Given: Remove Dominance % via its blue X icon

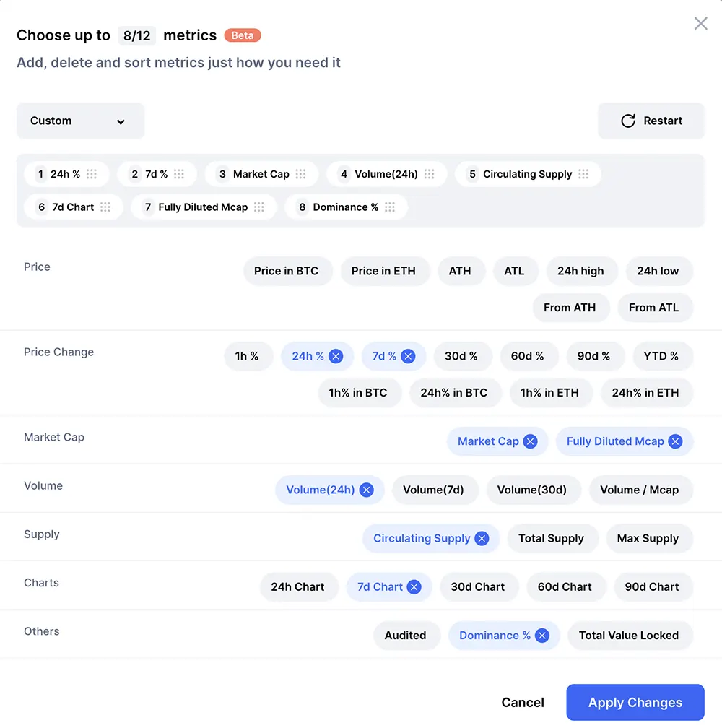Looking at the screenshot, I should (541, 635).
